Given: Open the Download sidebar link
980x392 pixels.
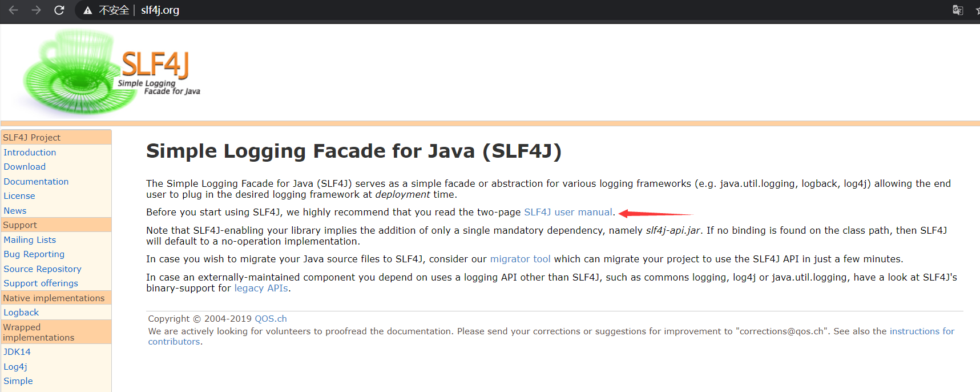Looking at the screenshot, I should coord(25,167).
